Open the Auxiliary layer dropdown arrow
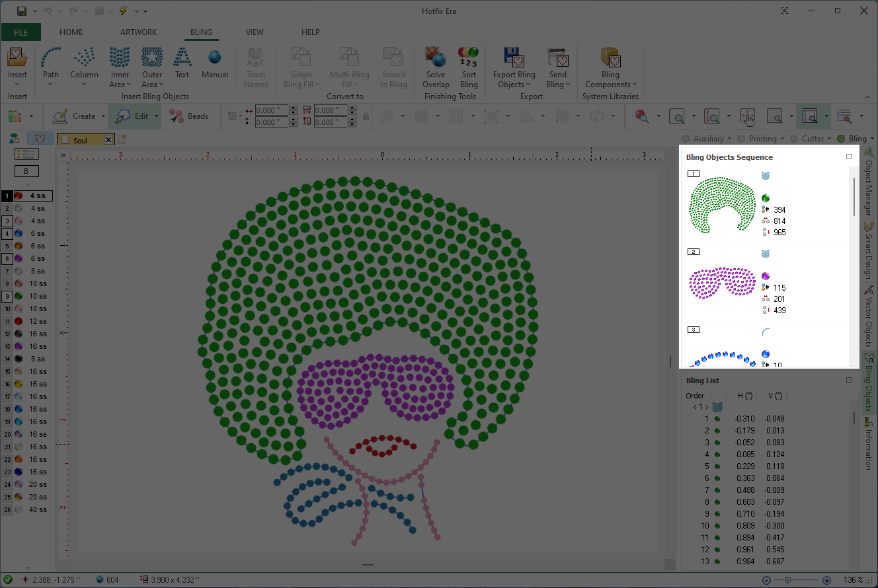 point(729,139)
